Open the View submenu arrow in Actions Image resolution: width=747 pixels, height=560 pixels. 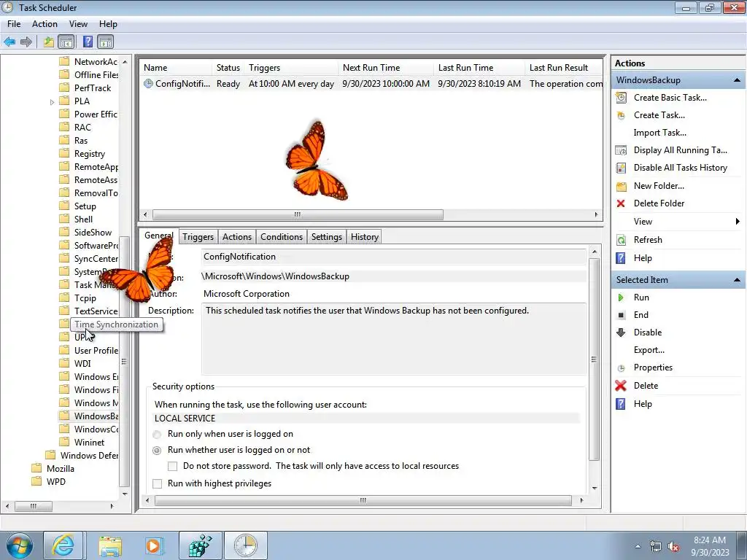(738, 222)
